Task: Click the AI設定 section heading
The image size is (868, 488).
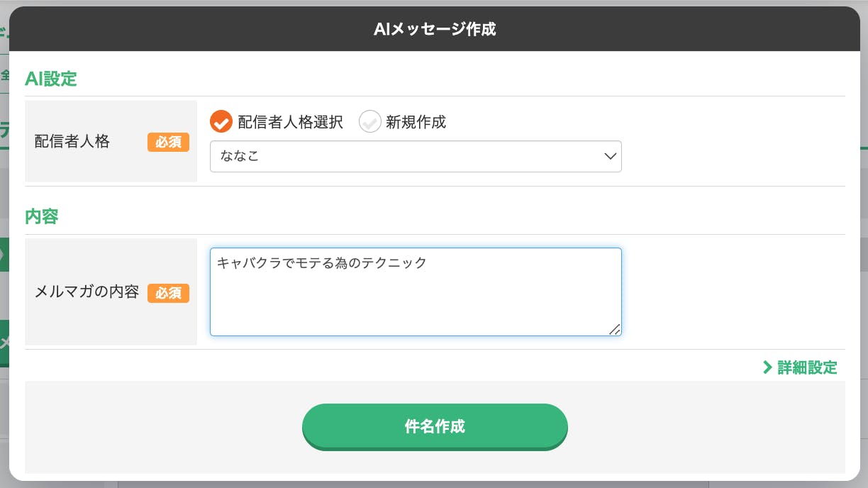Action: coord(50,79)
